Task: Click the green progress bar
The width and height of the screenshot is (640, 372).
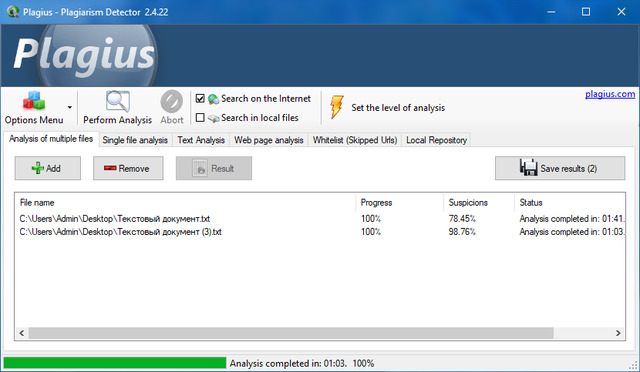Action: click(115, 363)
